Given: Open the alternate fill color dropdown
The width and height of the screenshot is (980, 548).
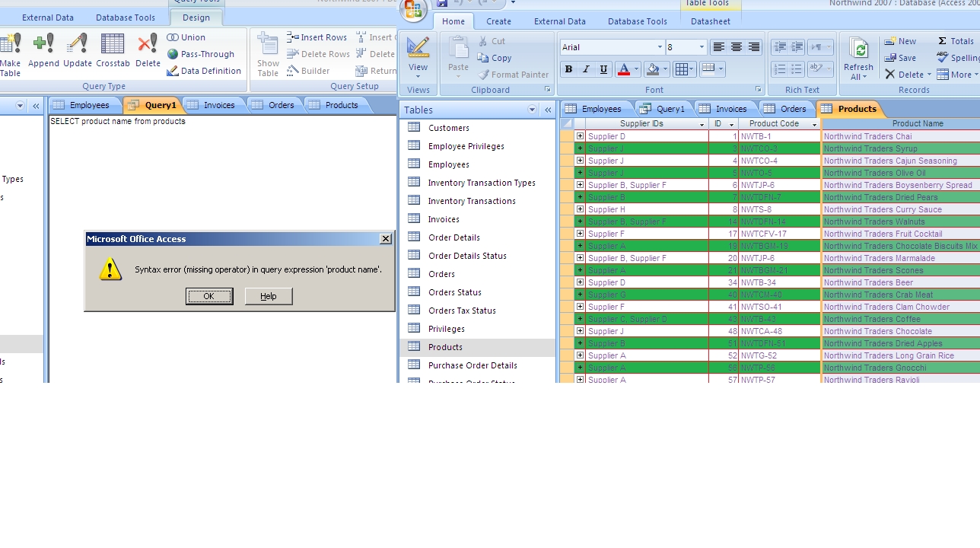Looking at the screenshot, I should click(721, 69).
